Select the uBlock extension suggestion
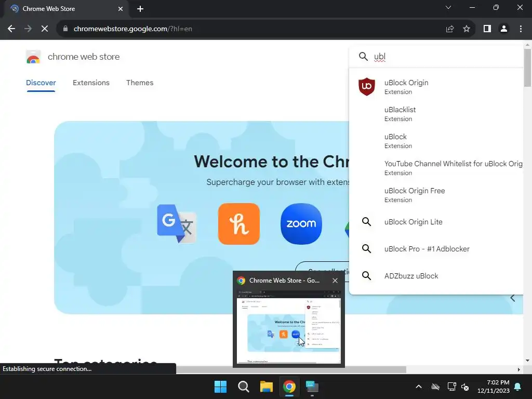This screenshot has height=399, width=532. point(436,141)
